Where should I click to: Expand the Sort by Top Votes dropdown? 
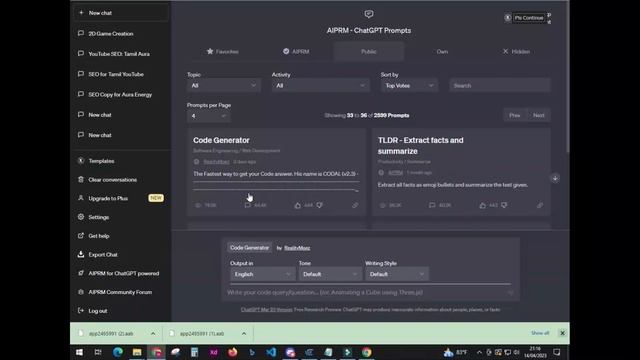(x=409, y=86)
